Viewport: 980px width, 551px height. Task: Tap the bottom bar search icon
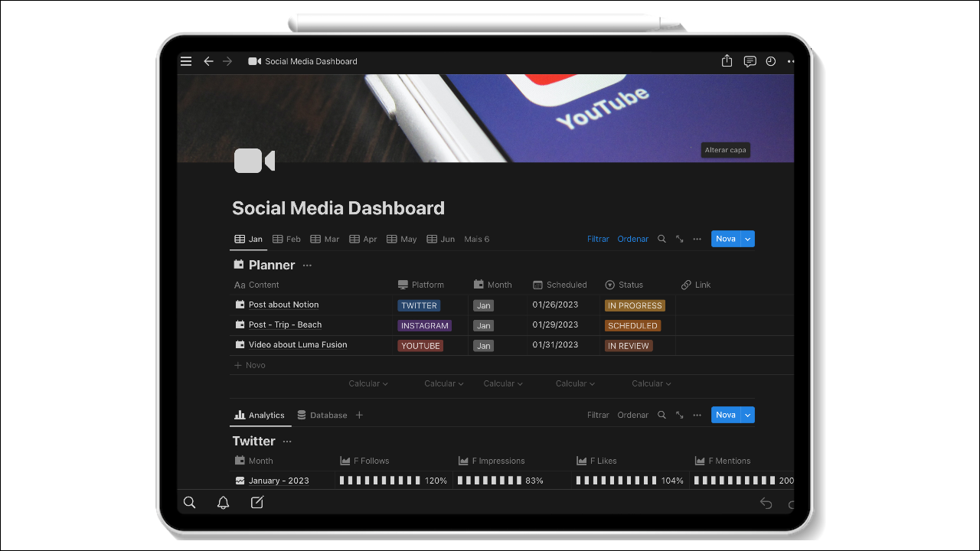(190, 503)
